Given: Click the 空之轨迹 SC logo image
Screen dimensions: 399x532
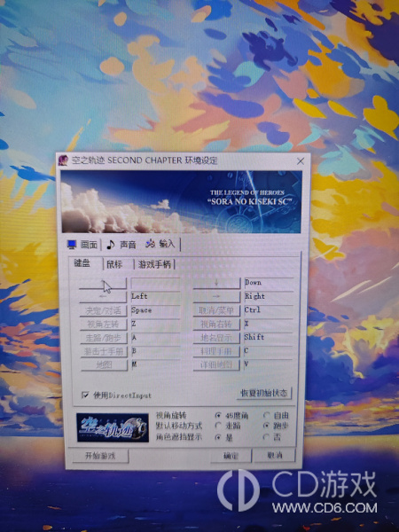Looking at the screenshot, I should pyautogui.click(x=113, y=427).
